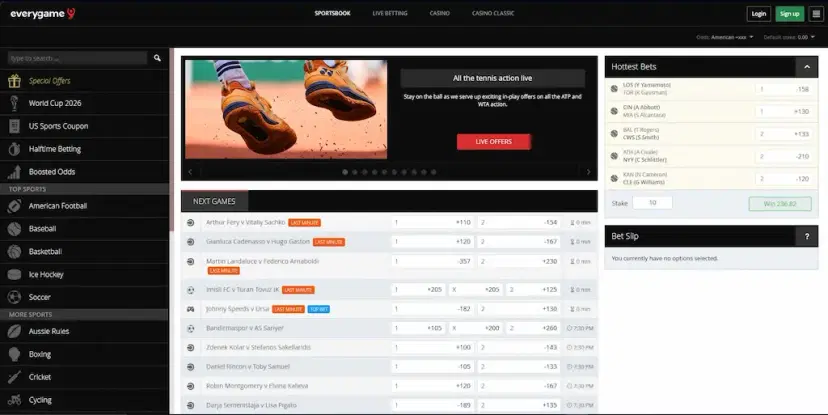Open Zdenek Kolar v Stefanos Sakellaridis match

(x=258, y=347)
